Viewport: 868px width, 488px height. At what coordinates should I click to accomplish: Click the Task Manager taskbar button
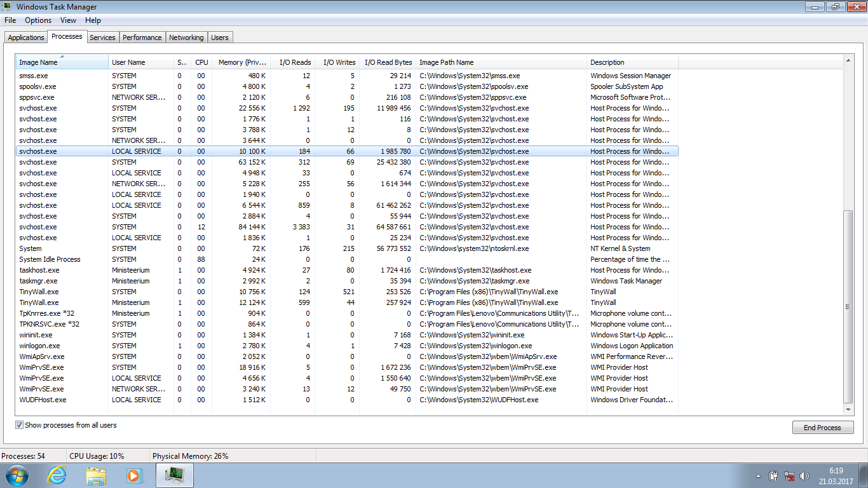[x=173, y=475]
